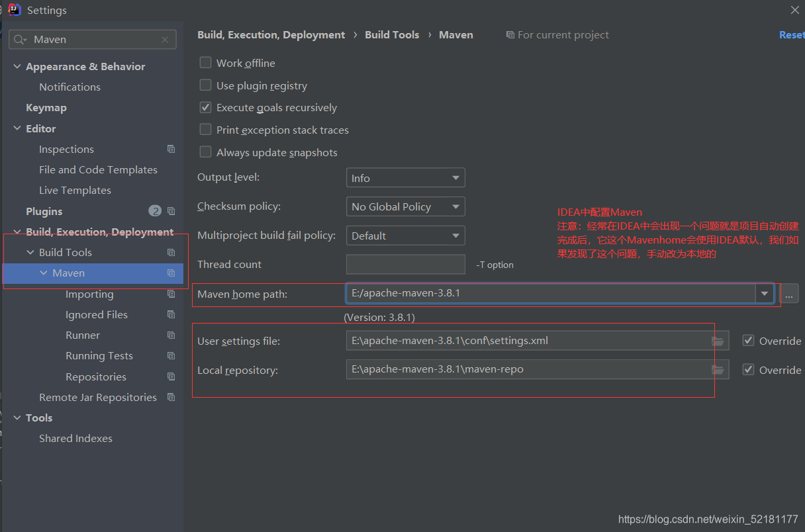Collapse the Maven tree node
The height and width of the screenshot is (532, 805).
(44, 273)
